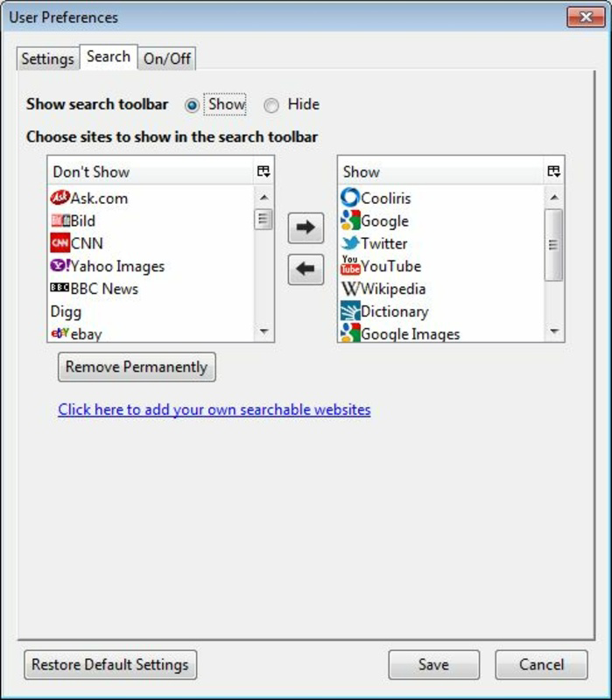Click the Cooliris swirl icon
Screen dimensions: 612x700
pyautogui.click(x=350, y=198)
